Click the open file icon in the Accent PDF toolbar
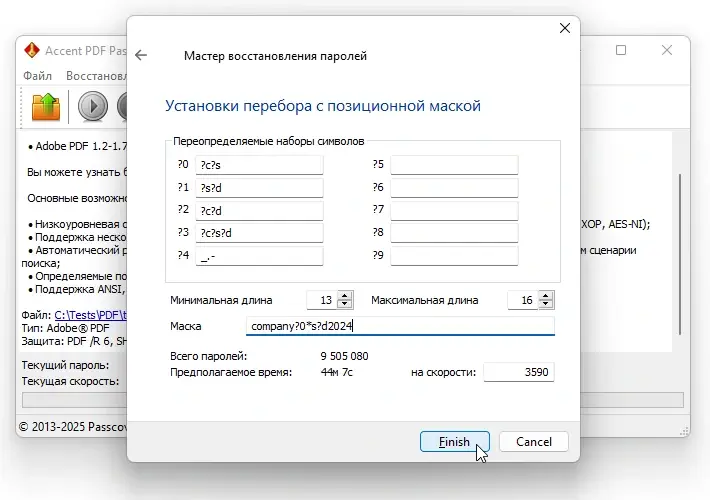 coord(46,107)
